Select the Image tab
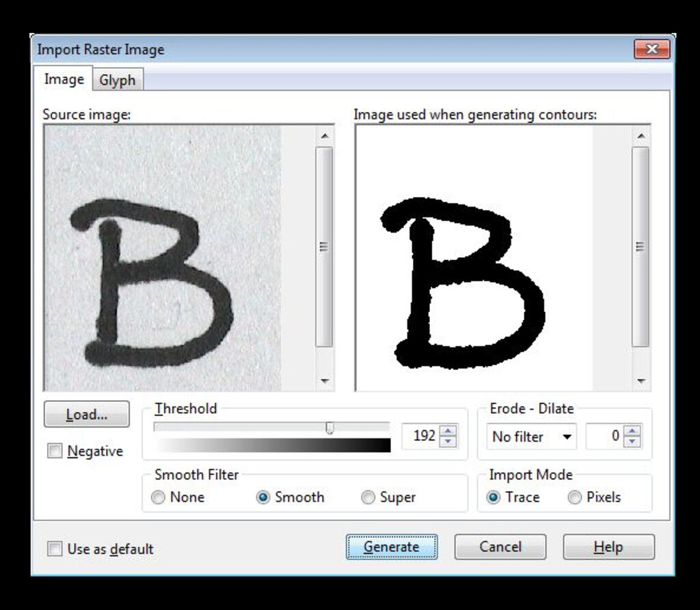The width and height of the screenshot is (700, 610). (x=64, y=79)
